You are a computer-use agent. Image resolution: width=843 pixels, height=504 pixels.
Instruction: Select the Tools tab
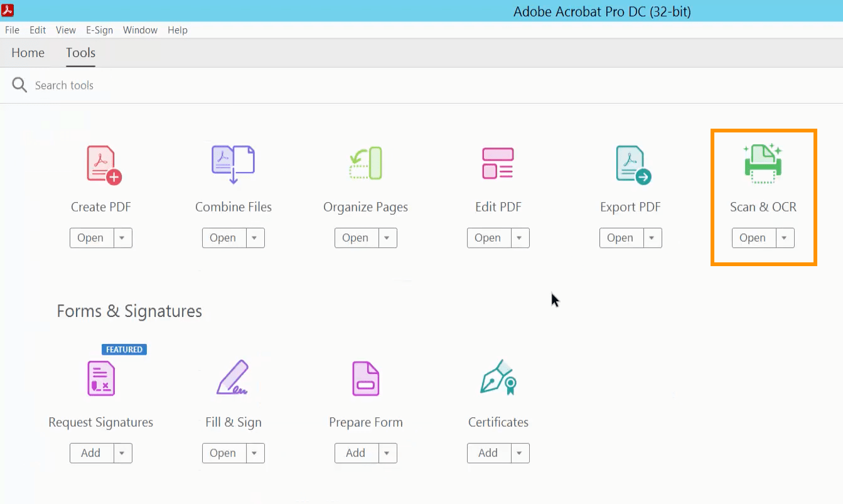pyautogui.click(x=81, y=53)
